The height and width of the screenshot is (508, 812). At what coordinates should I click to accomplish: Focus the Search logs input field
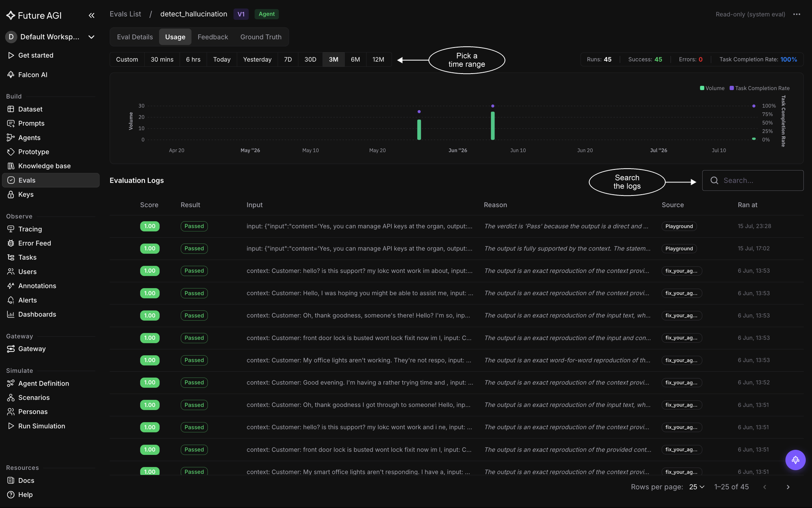[753, 180]
